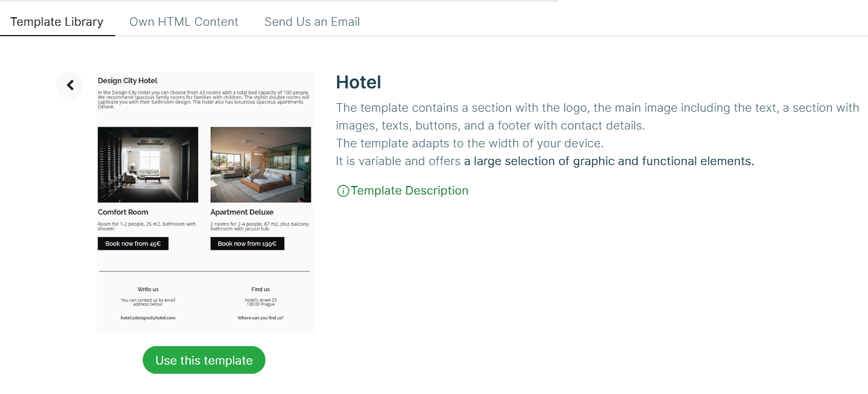Click the Book now from 199€ button
Viewport: 868px width, 394px height.
247,244
